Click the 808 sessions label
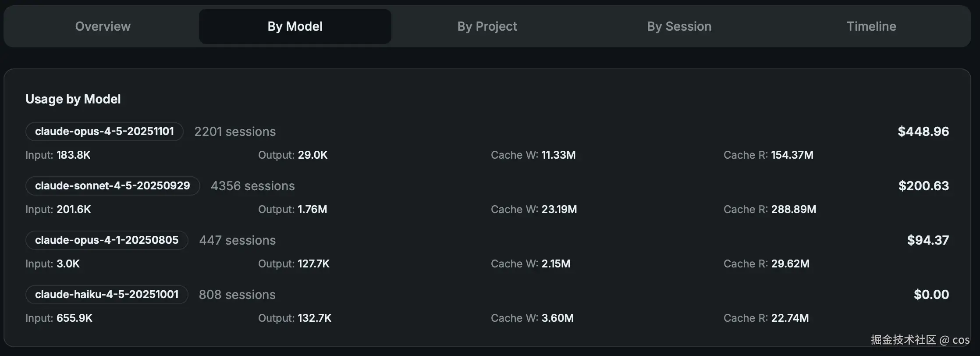 pyautogui.click(x=237, y=295)
